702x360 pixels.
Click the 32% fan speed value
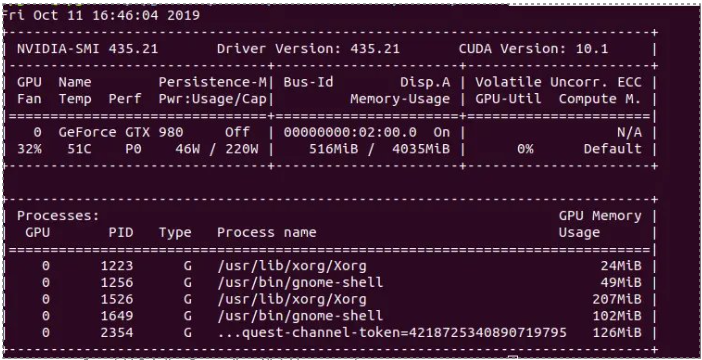[29, 149]
